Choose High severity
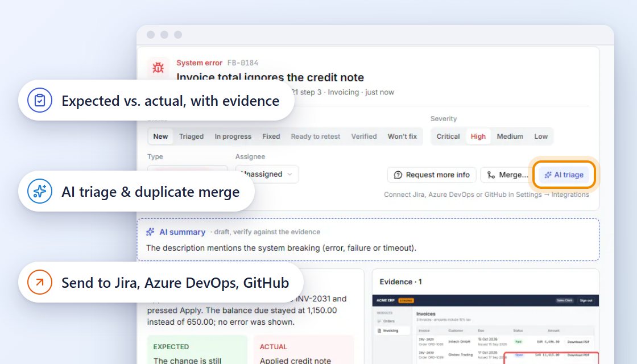This screenshot has width=637, height=364. coord(478,136)
